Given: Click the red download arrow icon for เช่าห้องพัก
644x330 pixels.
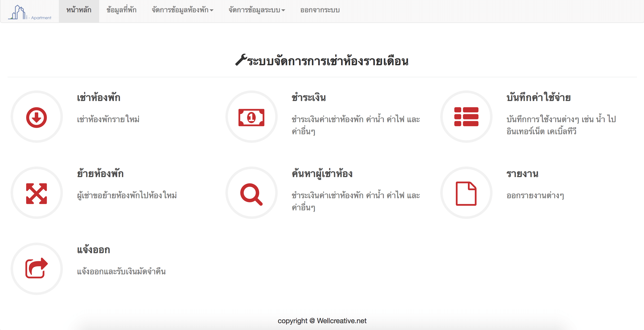Looking at the screenshot, I should pos(36,117).
